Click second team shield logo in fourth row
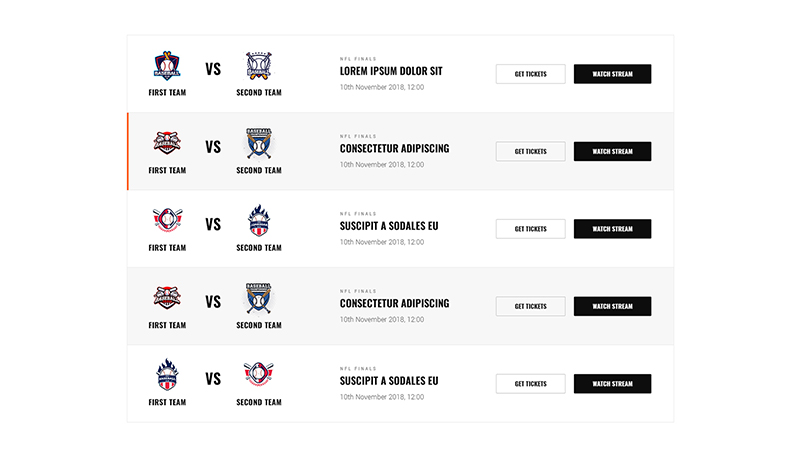This screenshot has height=460, width=800. click(259, 298)
